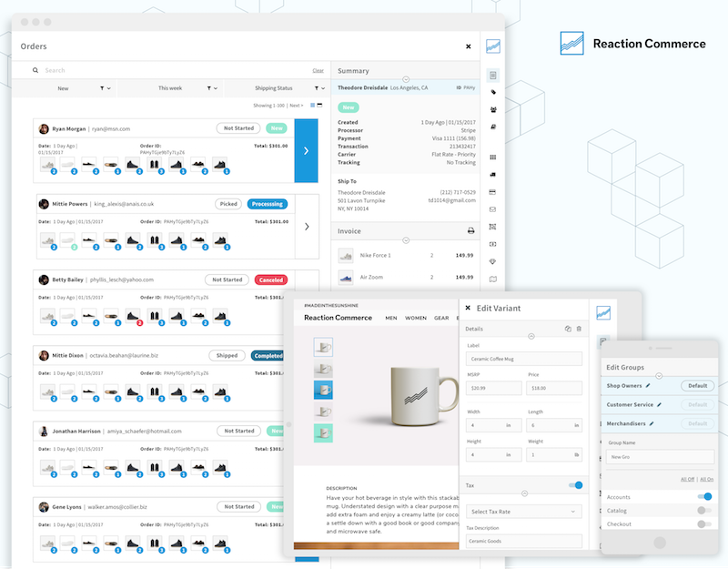
Task: Disable the Accounts permission toggle
Action: (703, 497)
